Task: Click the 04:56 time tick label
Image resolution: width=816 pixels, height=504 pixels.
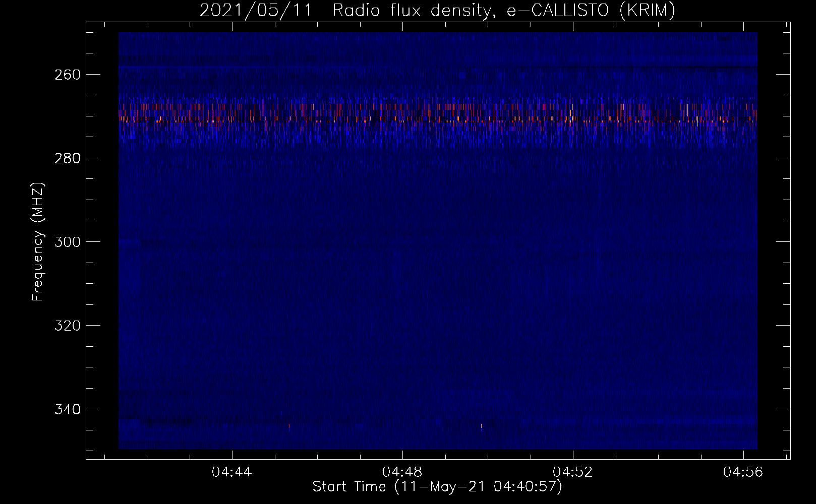Action: pyautogui.click(x=743, y=472)
